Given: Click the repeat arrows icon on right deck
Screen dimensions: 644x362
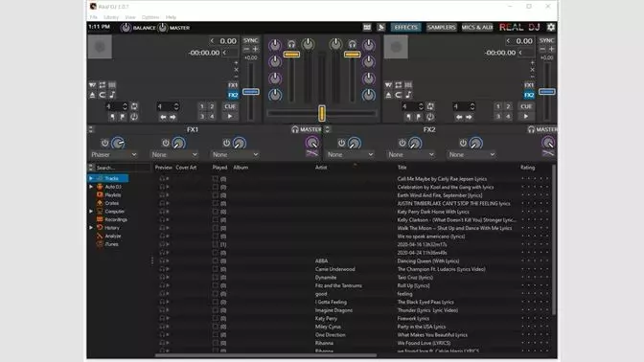Looking at the screenshot, I should 399,85.
